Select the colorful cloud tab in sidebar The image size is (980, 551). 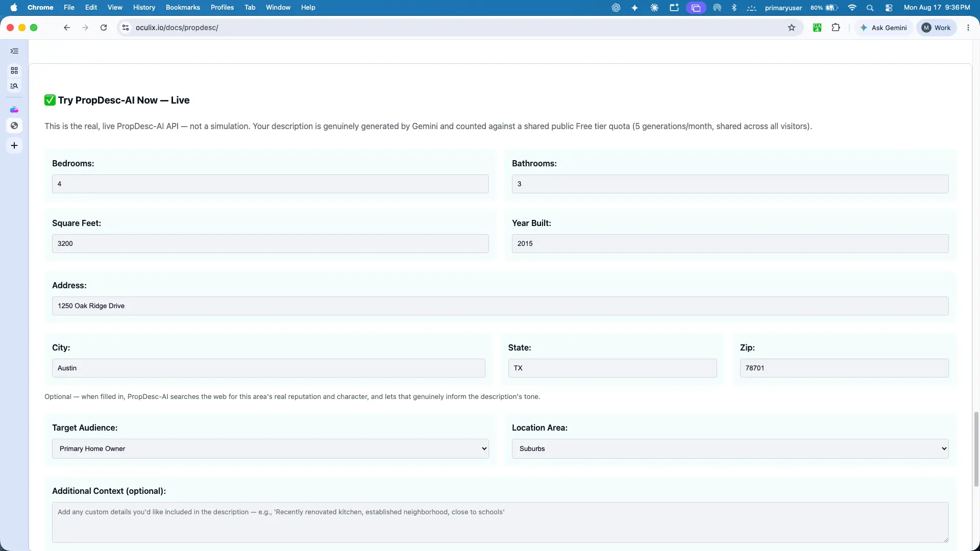coord(14,110)
